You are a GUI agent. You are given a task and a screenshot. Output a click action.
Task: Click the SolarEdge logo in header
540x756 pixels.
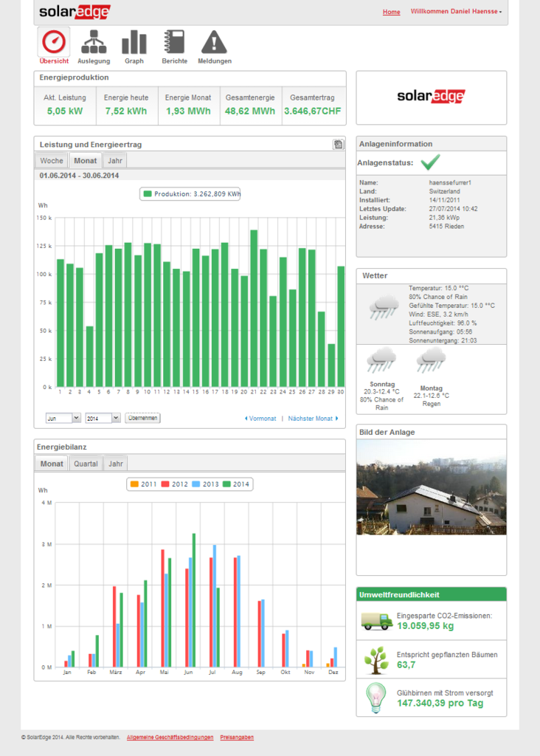pyautogui.click(x=75, y=12)
